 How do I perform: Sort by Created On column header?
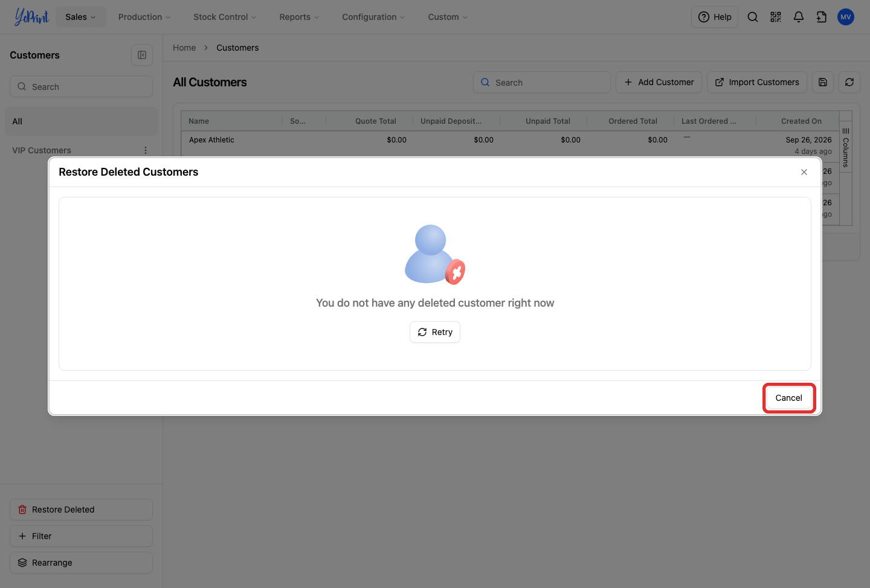(x=797, y=121)
